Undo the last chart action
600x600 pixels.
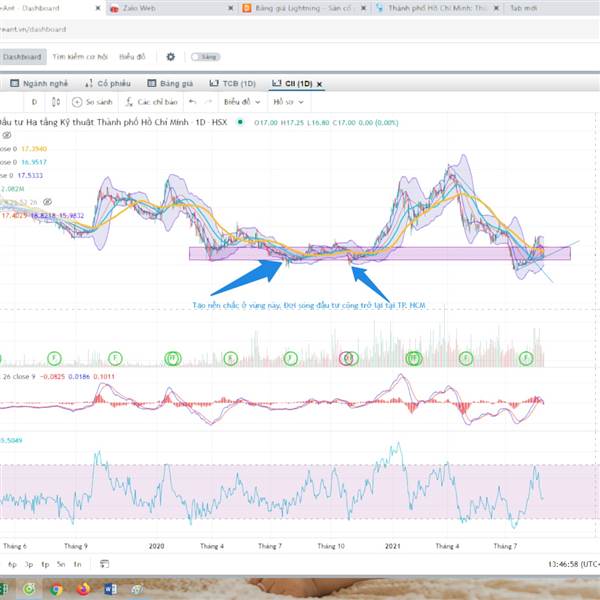click(192, 102)
